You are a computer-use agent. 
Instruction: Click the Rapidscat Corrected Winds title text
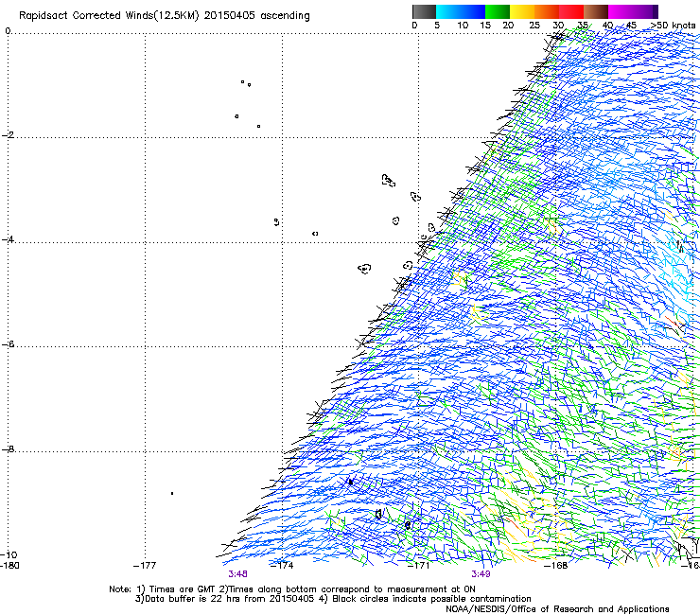point(165,16)
